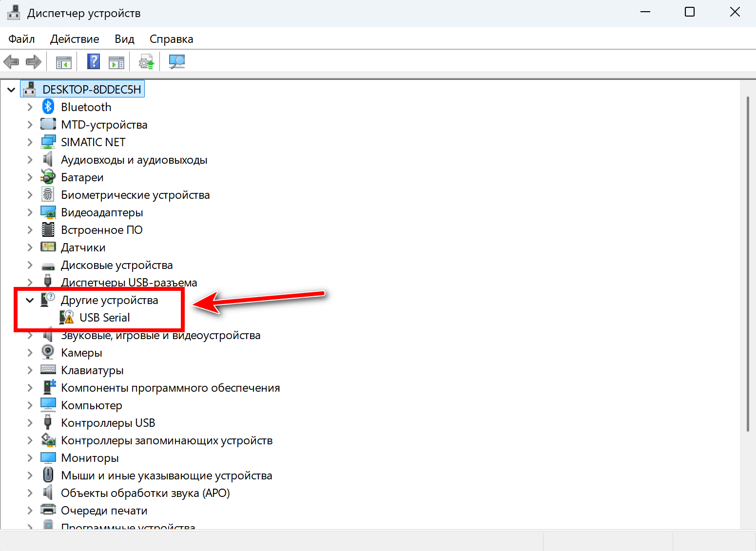Expand the Контроллеры USB category
This screenshot has width=756, height=551.
click(30, 422)
